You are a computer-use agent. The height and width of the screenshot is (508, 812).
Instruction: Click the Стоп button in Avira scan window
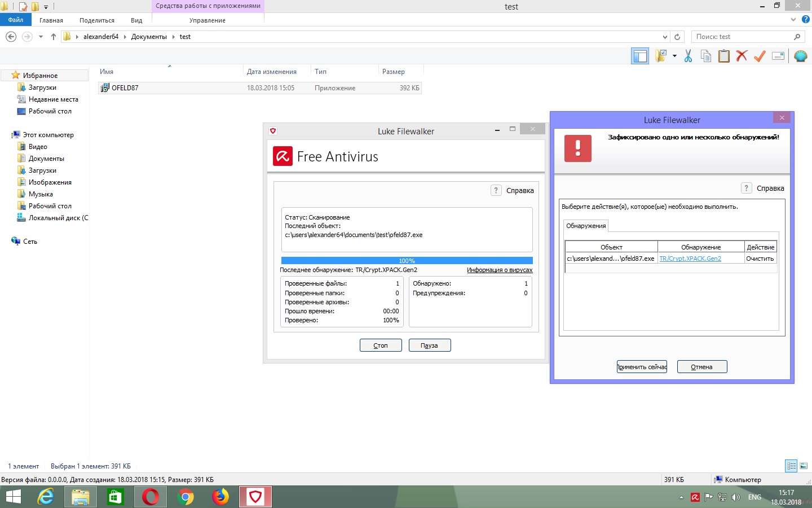(381, 345)
